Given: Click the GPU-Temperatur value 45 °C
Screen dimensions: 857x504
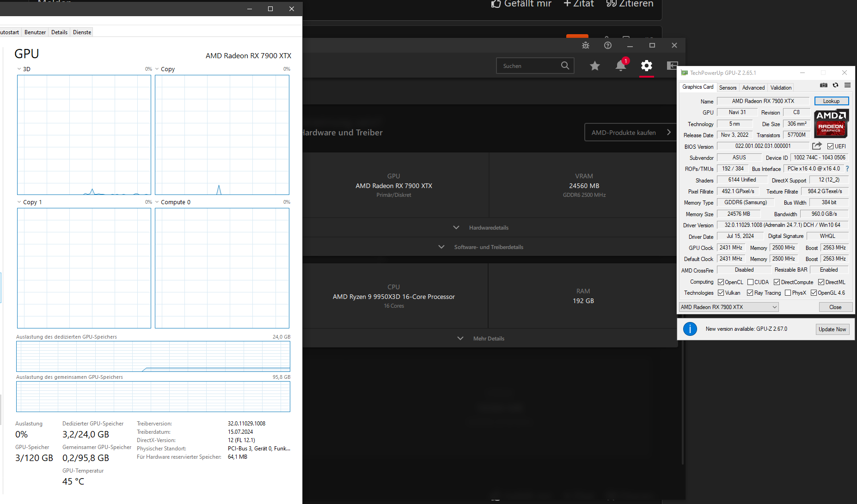Looking at the screenshot, I should pyautogui.click(x=73, y=481).
